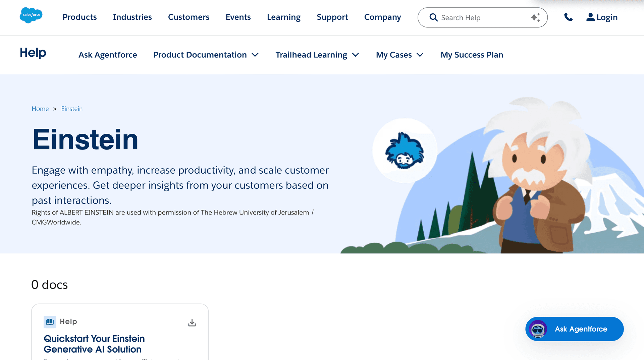Click the search magnifier icon
The height and width of the screenshot is (360, 644).
433,17
